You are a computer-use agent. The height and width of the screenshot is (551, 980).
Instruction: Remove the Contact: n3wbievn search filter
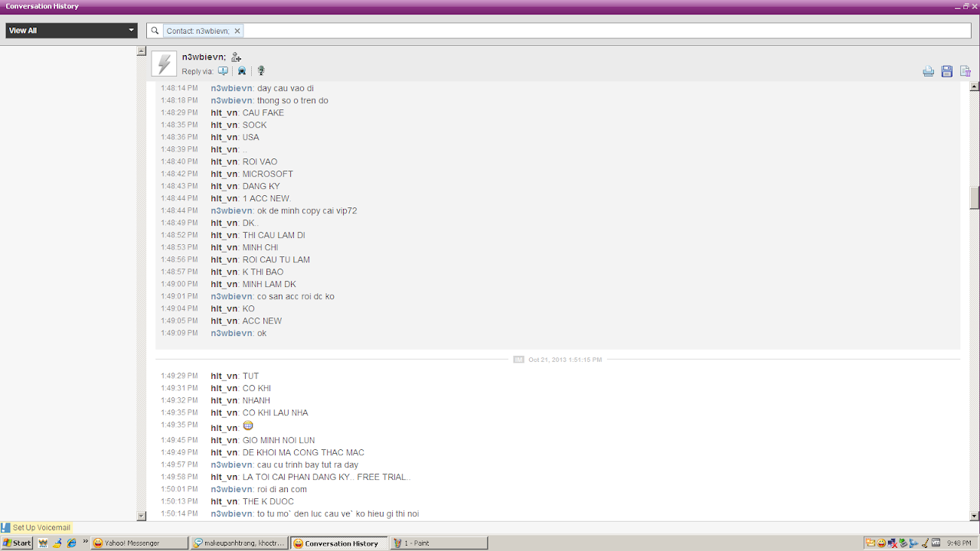tap(237, 31)
